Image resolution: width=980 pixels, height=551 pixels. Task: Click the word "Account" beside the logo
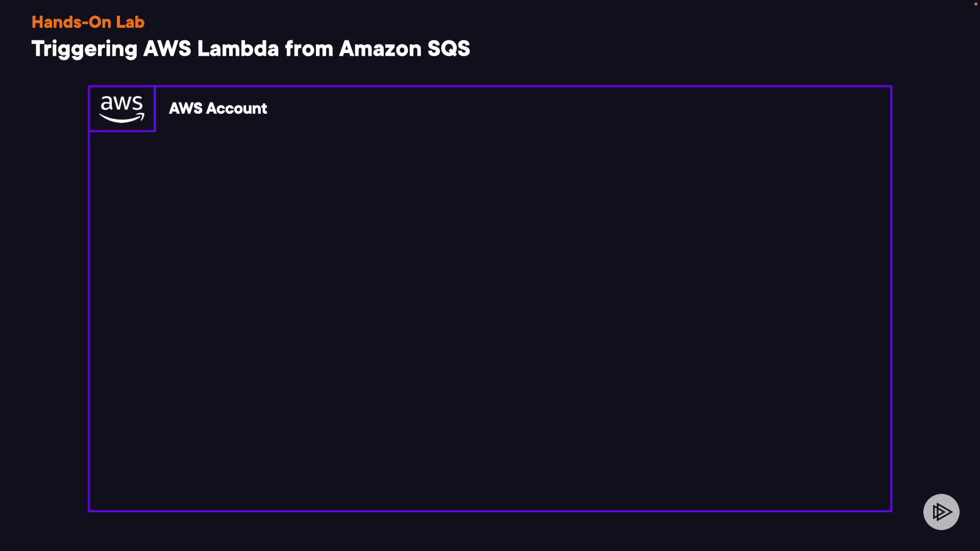tap(236, 109)
